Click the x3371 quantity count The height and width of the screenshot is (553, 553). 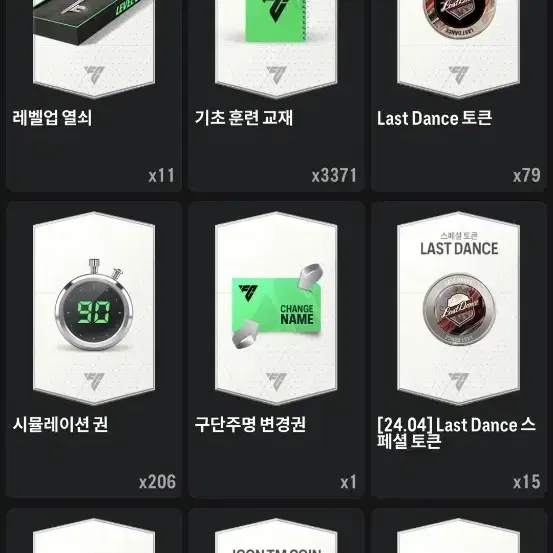[x=334, y=175]
